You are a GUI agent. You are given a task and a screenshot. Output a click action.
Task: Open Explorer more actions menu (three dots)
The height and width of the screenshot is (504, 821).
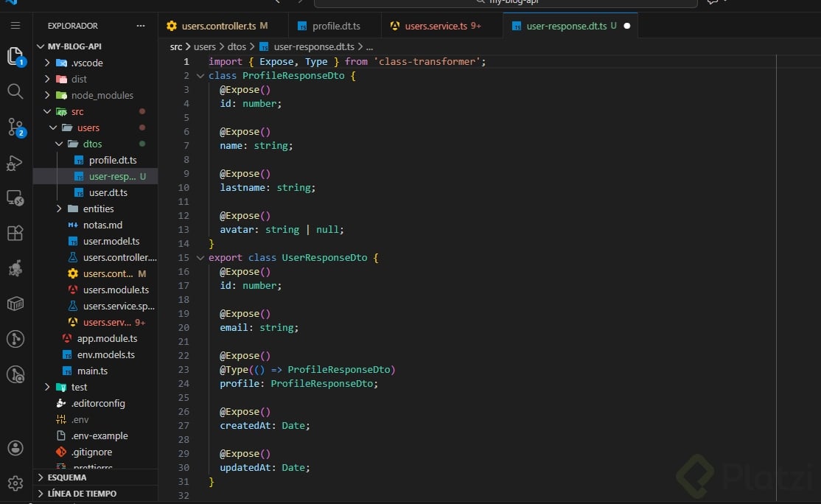[x=140, y=26]
